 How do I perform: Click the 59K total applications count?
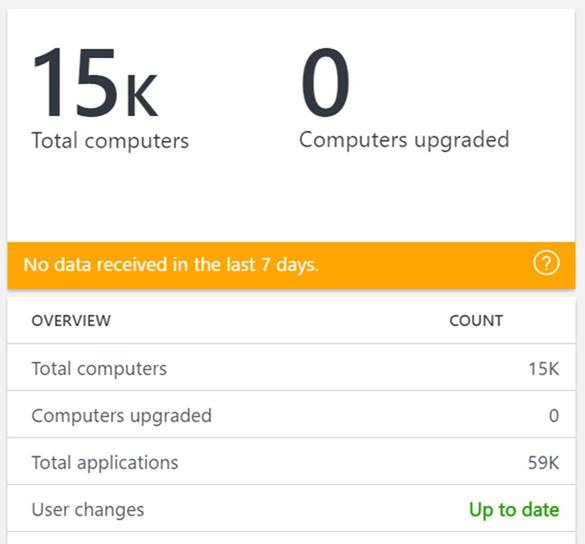(543, 463)
